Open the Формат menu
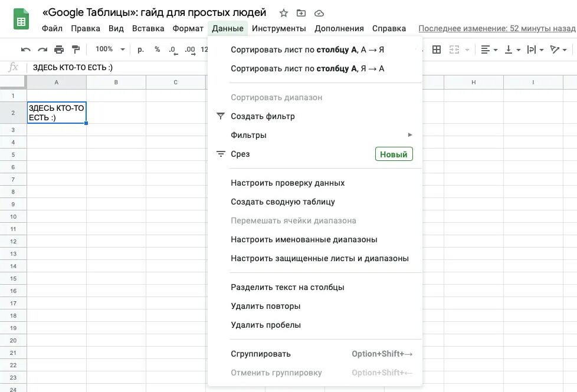This screenshot has height=392, width=577. tap(188, 28)
